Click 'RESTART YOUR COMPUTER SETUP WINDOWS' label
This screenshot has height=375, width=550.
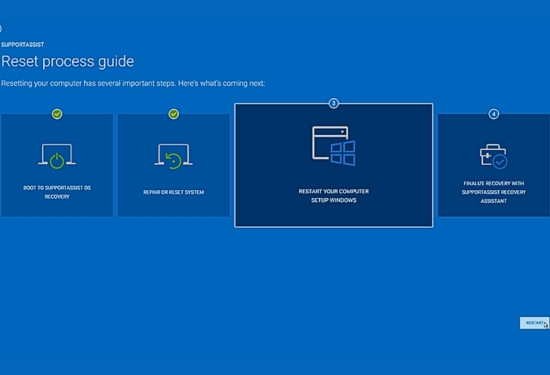[x=334, y=196]
